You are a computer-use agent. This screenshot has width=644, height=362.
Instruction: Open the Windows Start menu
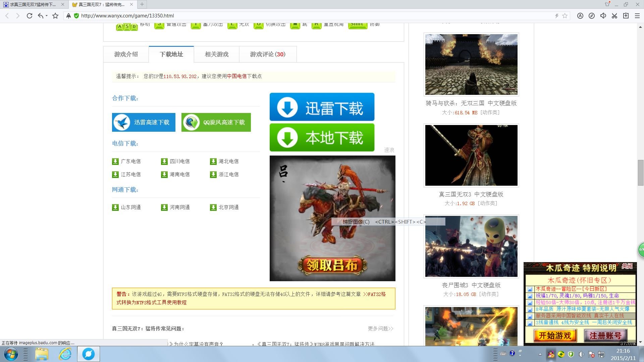click(x=11, y=354)
